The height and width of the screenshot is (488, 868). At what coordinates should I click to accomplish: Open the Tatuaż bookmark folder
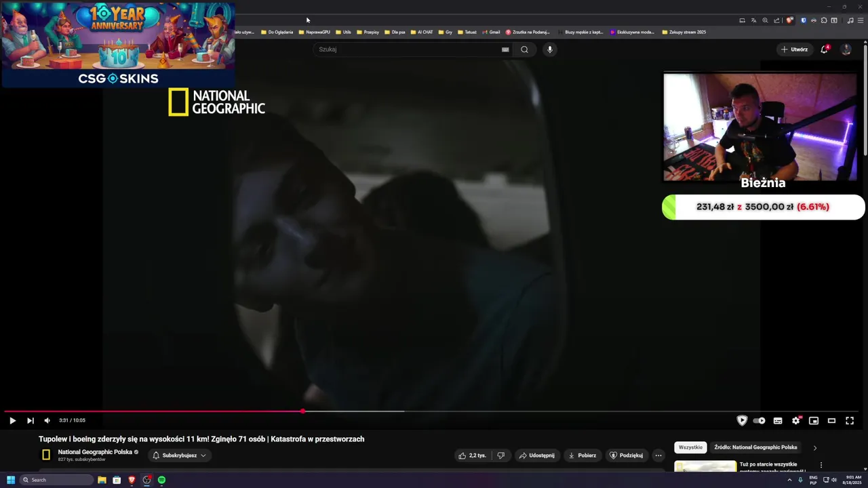click(x=467, y=32)
